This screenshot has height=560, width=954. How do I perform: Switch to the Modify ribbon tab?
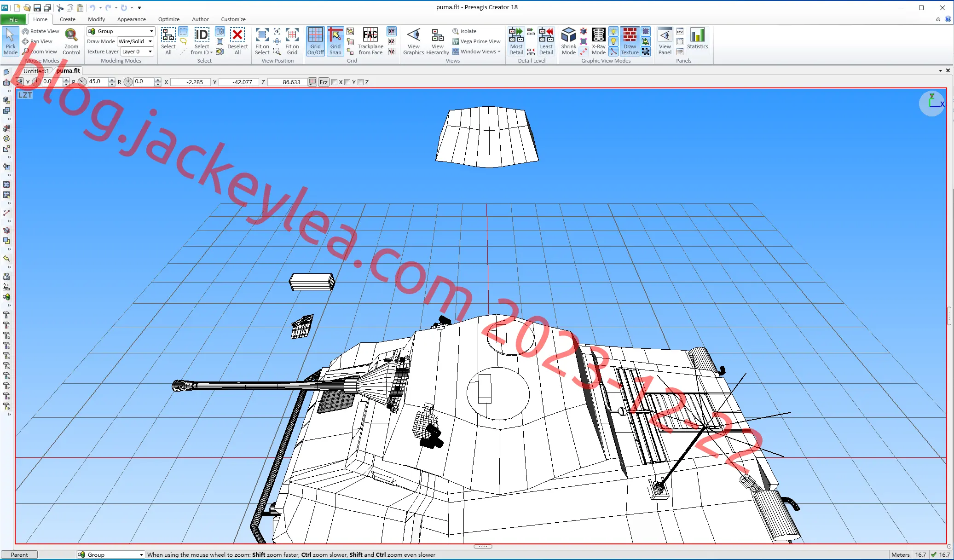click(x=96, y=19)
